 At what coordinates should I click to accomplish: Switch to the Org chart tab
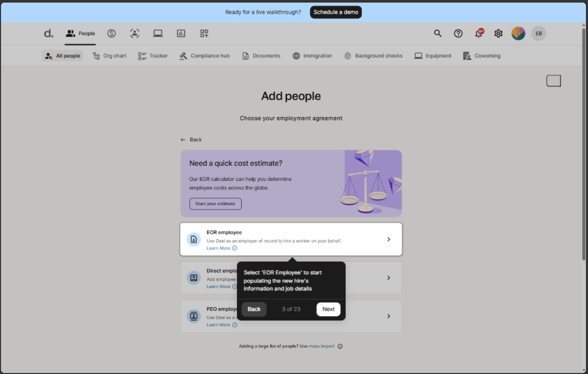pyautogui.click(x=110, y=56)
